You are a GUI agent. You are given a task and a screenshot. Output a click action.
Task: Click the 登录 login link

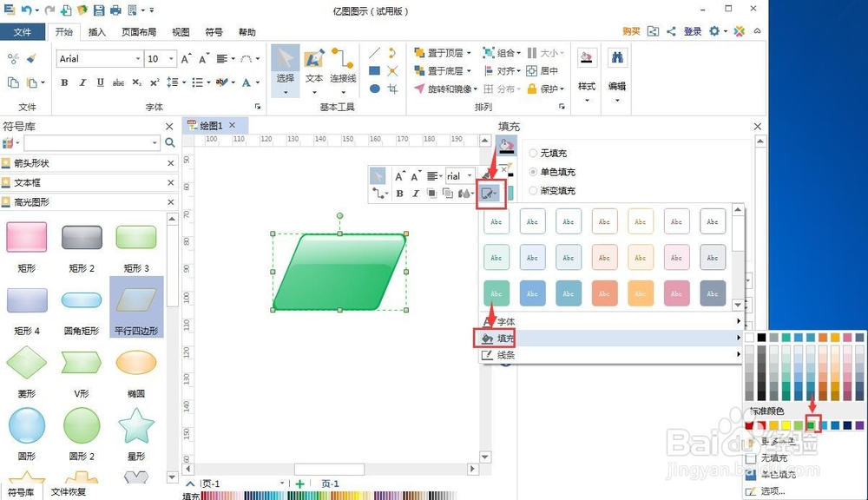pyautogui.click(x=693, y=31)
